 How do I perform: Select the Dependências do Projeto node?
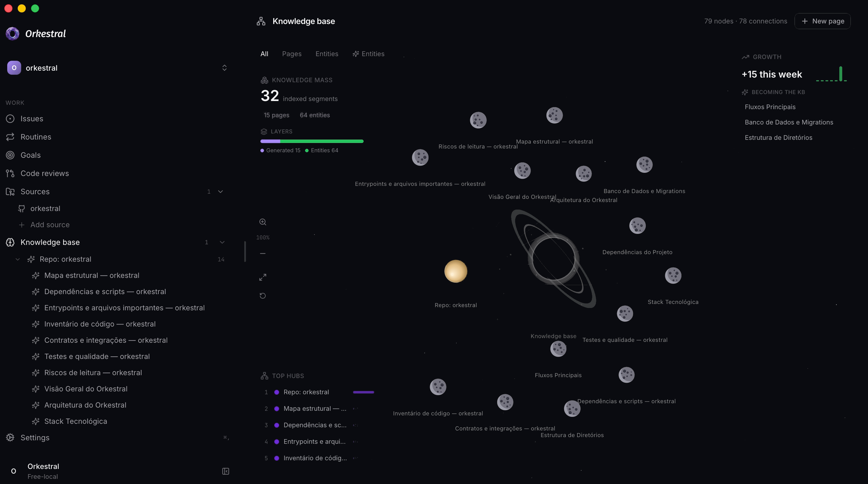637,225
